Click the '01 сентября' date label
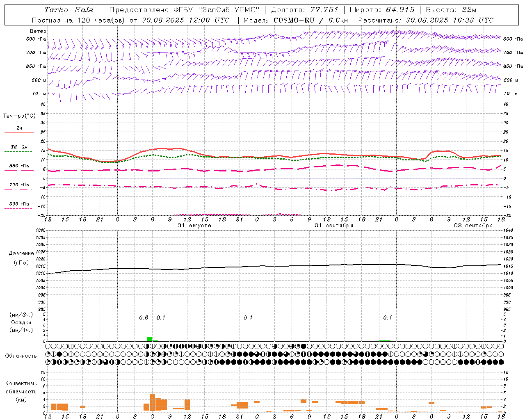The height and width of the screenshot is (420, 525). 334,226
